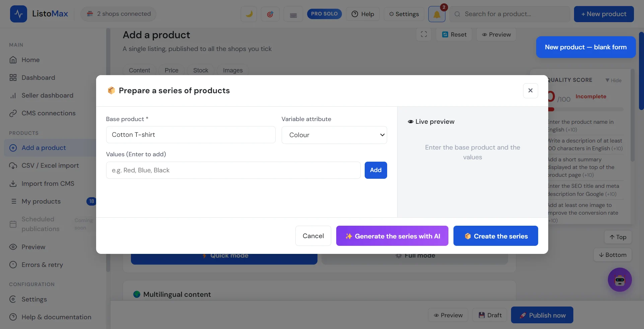Open Help & documentation

click(50, 317)
